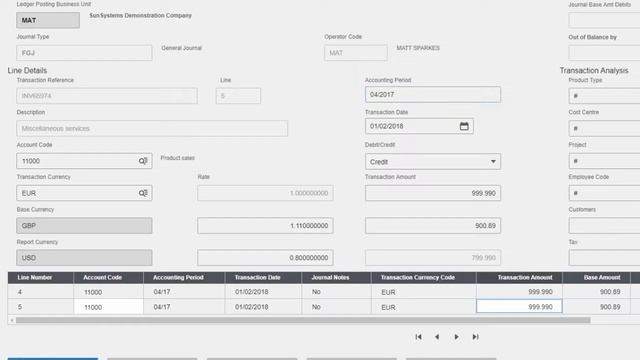This screenshot has width=640, height=360.
Task: Click the Operator Code field MAT
Action: pyautogui.click(x=356, y=53)
